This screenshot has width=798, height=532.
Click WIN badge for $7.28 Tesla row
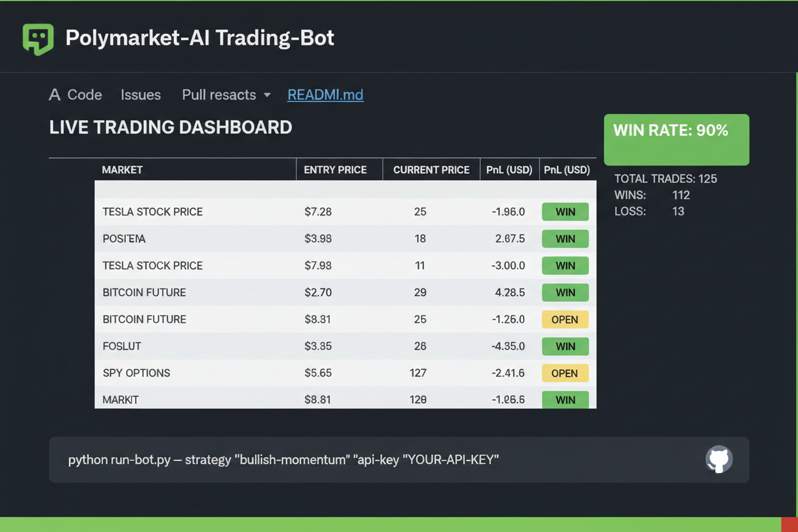click(565, 212)
